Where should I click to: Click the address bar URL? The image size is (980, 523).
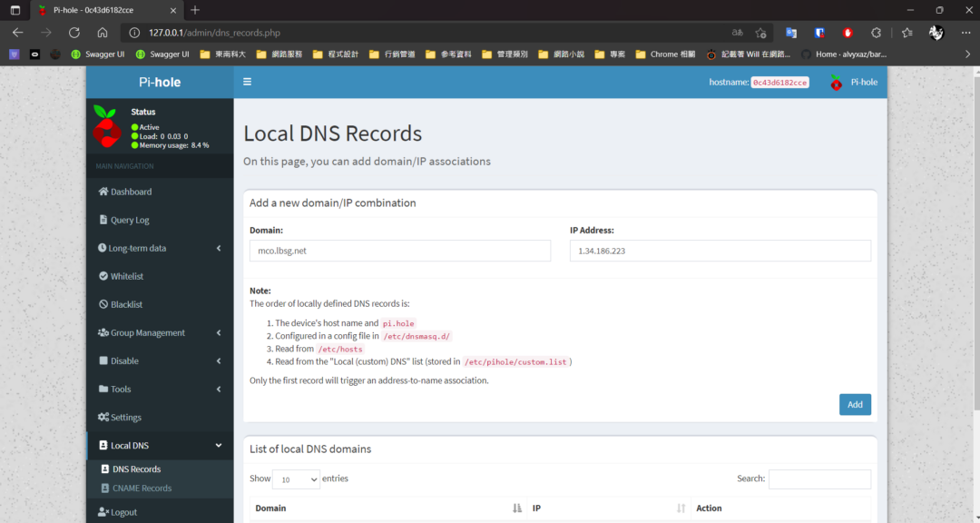point(214,33)
